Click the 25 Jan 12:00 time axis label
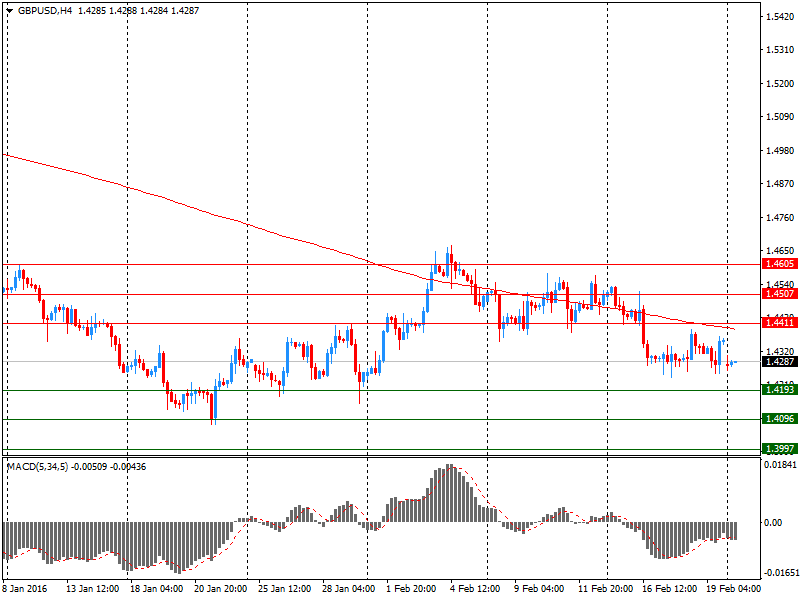Image resolution: width=800 pixels, height=600 pixels. coord(285,589)
